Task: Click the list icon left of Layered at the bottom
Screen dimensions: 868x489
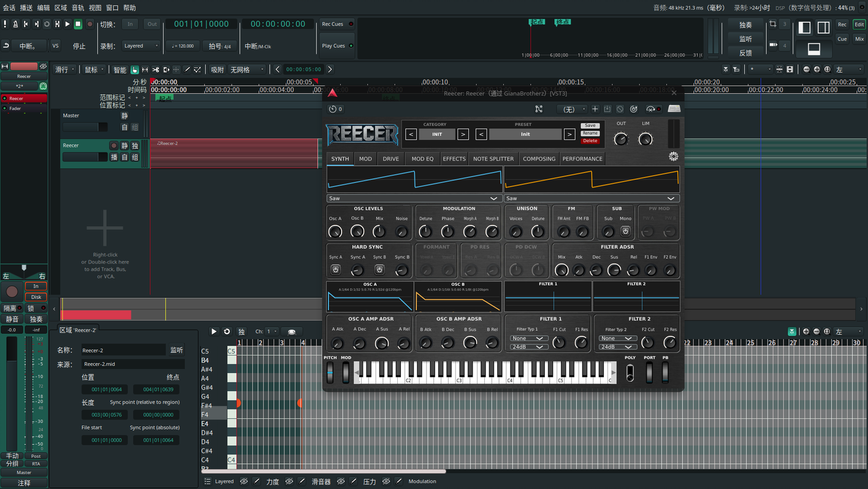Action: [x=207, y=482]
